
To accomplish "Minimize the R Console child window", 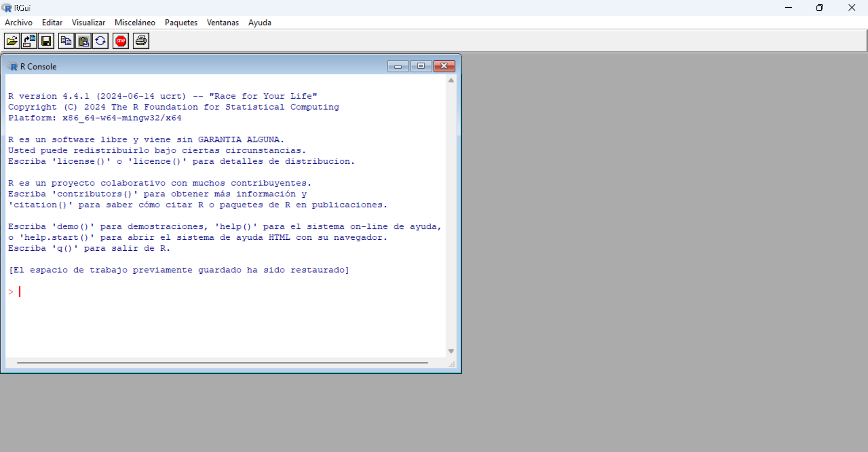I will click(x=398, y=66).
